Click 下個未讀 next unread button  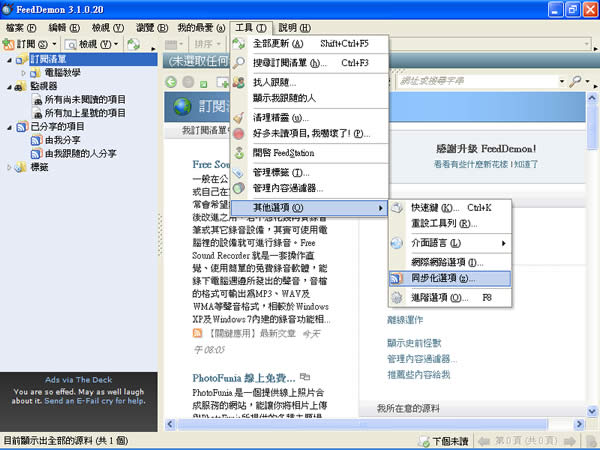pos(445,441)
